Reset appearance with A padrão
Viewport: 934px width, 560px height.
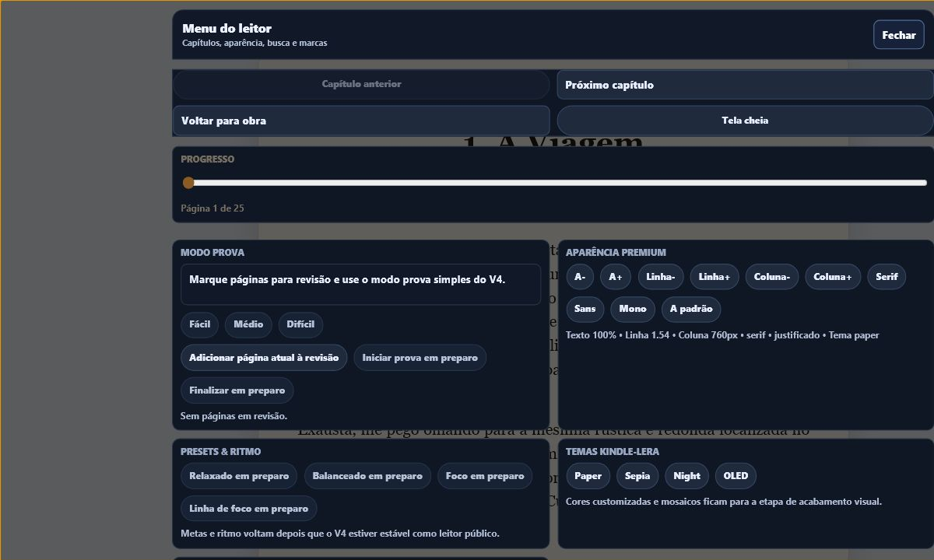(x=691, y=309)
